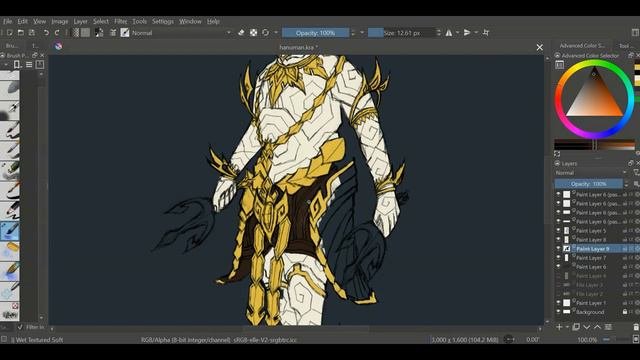Open the blending mode dropdown showing Normal

(182, 33)
